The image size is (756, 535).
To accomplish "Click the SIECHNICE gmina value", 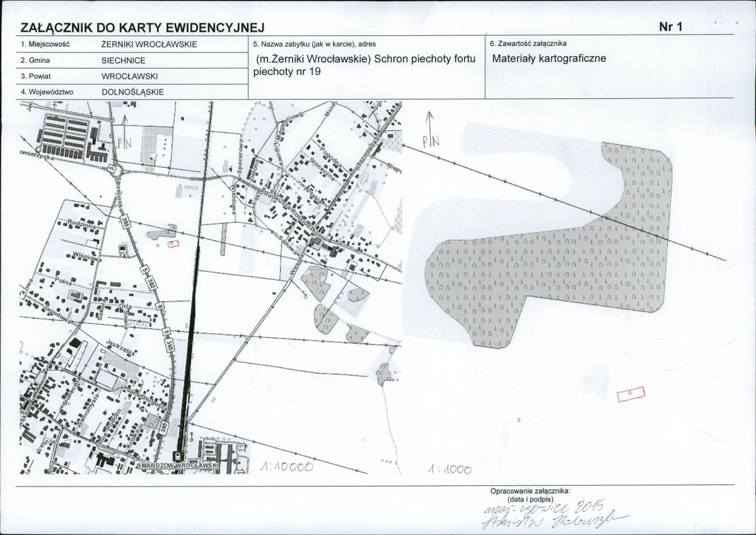I will (x=123, y=60).
